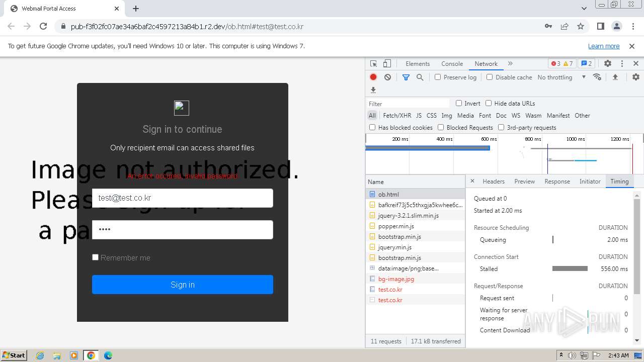
Task: Export HAR using the download arrow
Action: 373,90
